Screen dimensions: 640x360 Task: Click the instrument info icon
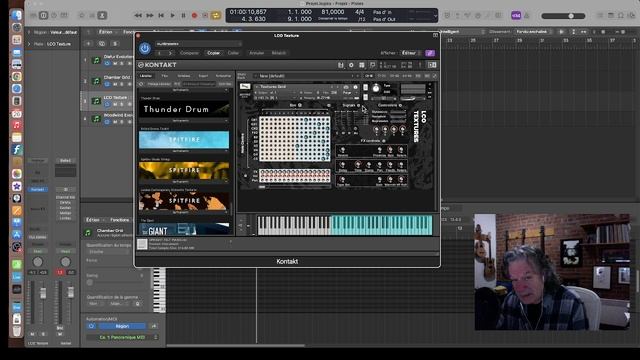(x=355, y=87)
